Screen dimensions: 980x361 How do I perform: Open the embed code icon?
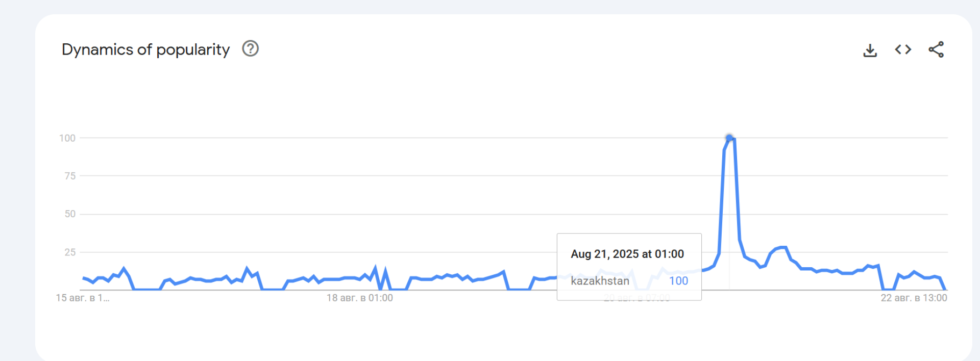click(903, 49)
